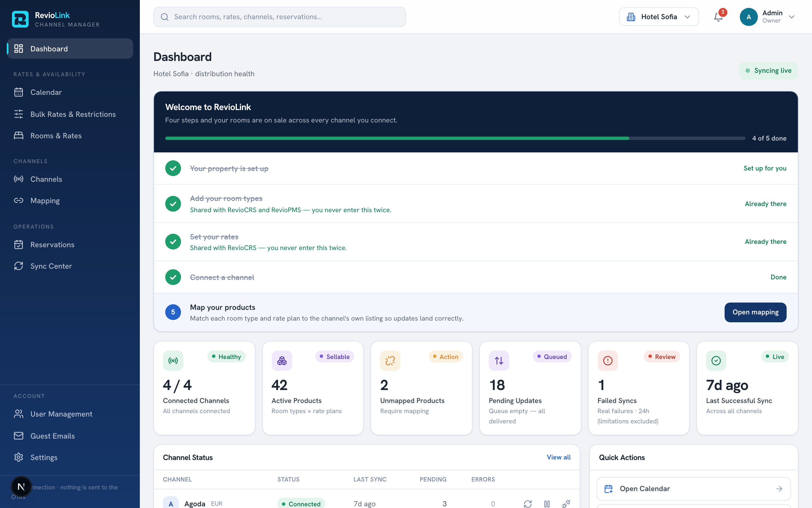812x508 pixels.
Task: Open Guest Emails page
Action: (x=70, y=436)
